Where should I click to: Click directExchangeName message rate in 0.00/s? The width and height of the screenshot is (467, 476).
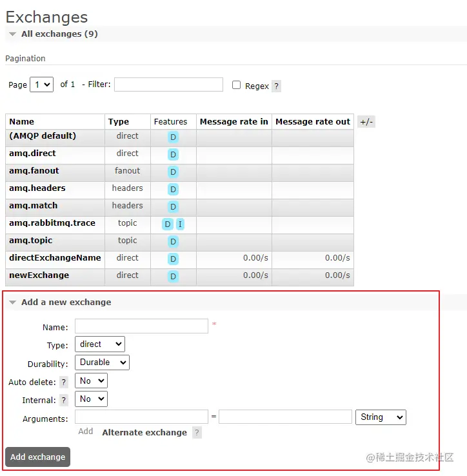coord(255,258)
